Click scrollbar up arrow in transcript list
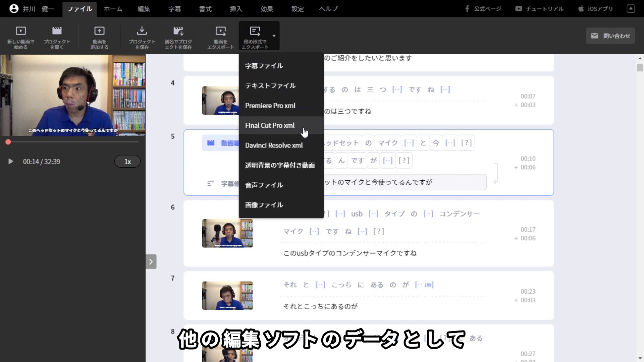Viewport: 644px width, 362px height. 640,58
